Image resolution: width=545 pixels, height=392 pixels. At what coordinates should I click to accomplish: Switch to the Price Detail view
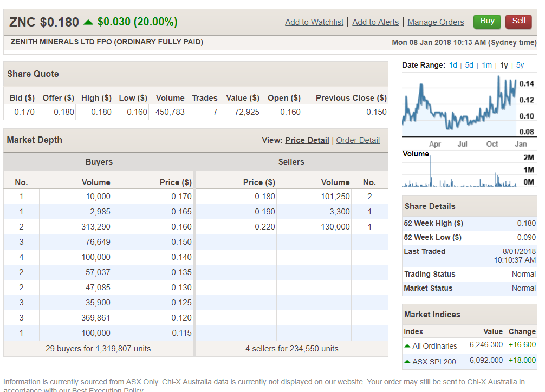[307, 140]
